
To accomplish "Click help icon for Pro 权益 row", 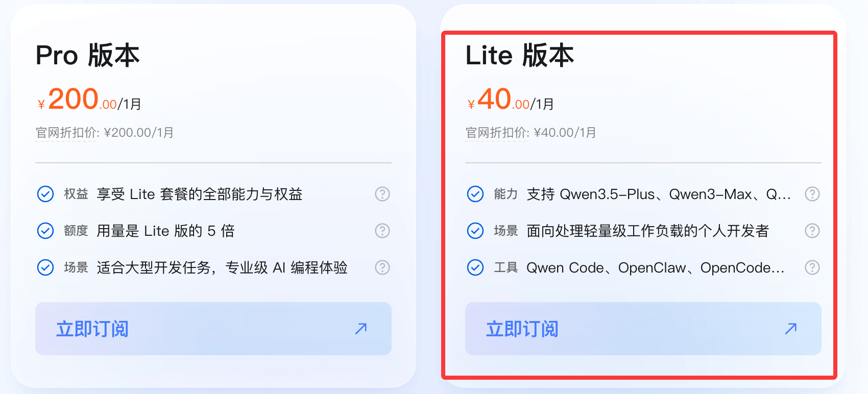I will [x=382, y=194].
